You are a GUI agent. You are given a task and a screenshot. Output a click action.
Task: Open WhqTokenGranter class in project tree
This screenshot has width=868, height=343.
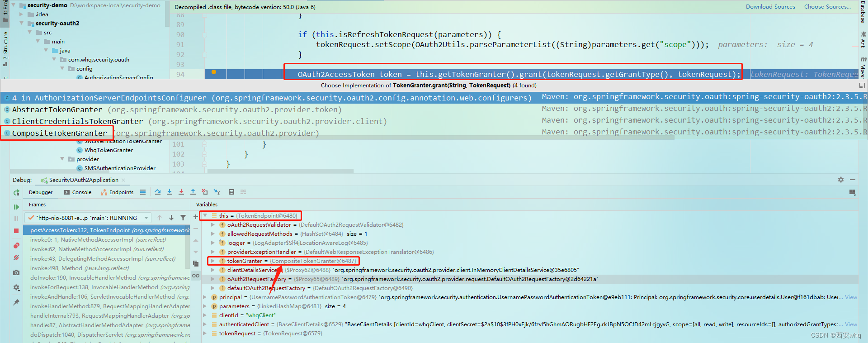click(108, 150)
